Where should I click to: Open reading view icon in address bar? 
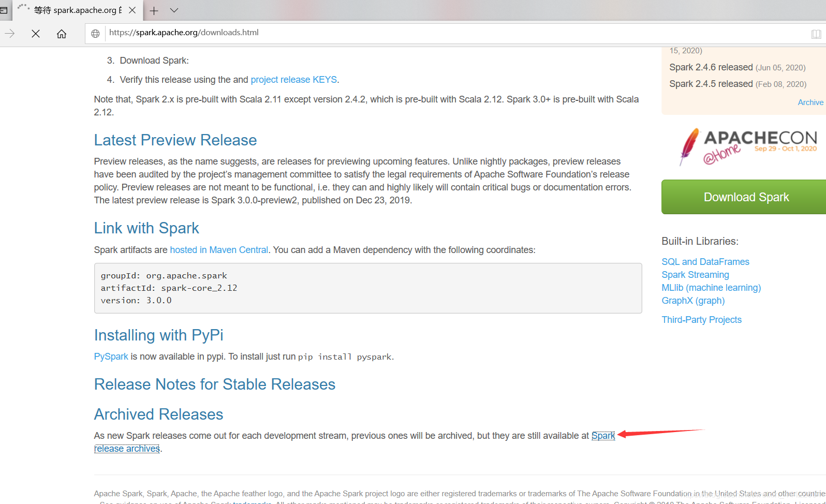816,34
